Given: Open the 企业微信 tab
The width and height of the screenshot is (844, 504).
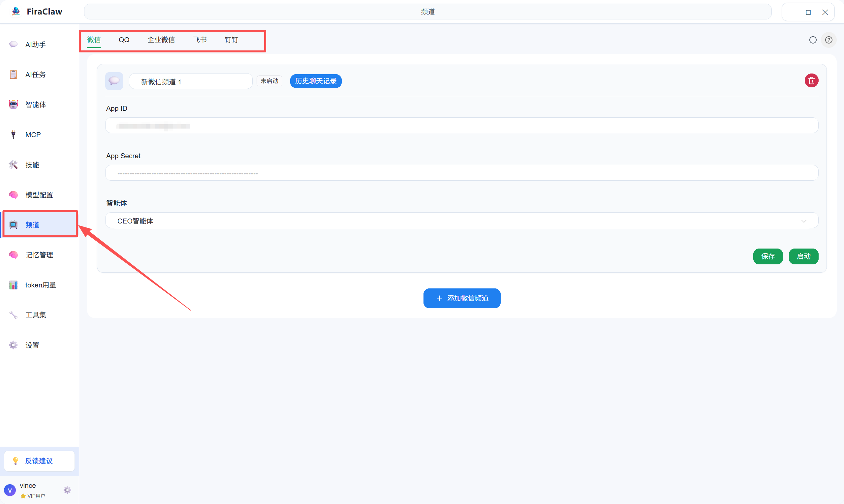Looking at the screenshot, I should point(161,40).
